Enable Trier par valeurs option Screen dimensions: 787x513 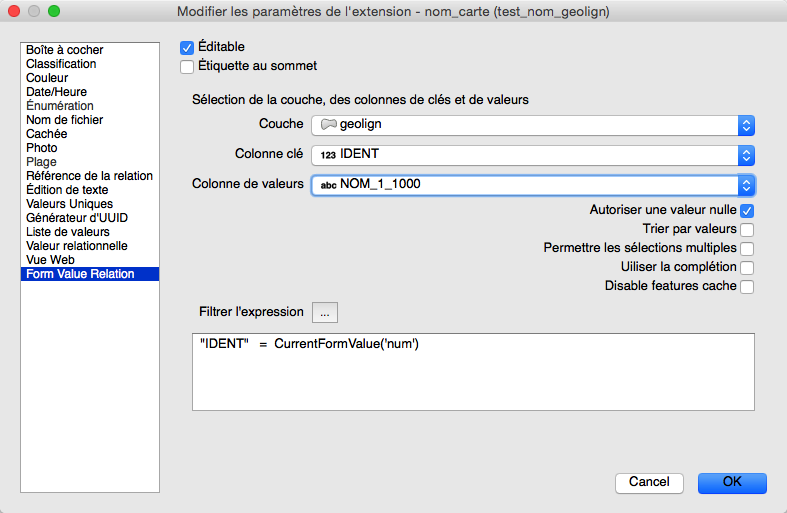(746, 230)
